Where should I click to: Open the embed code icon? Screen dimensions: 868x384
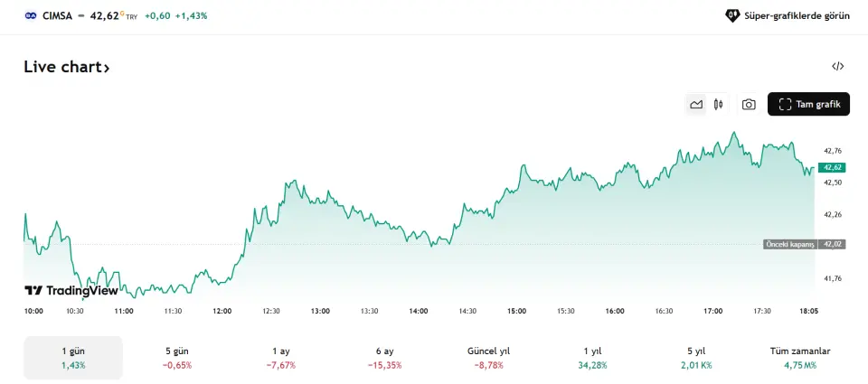point(837,66)
